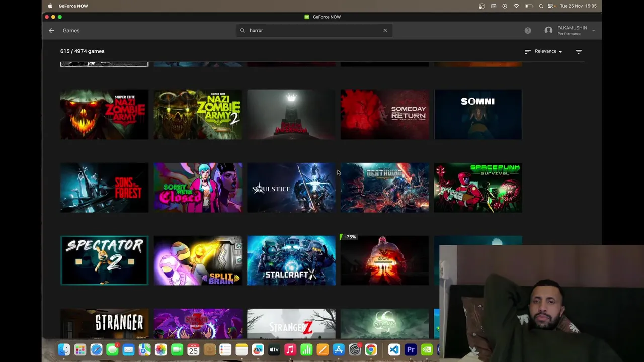Click the Games page title
Viewport: 644px width, 362px height.
coord(71,31)
